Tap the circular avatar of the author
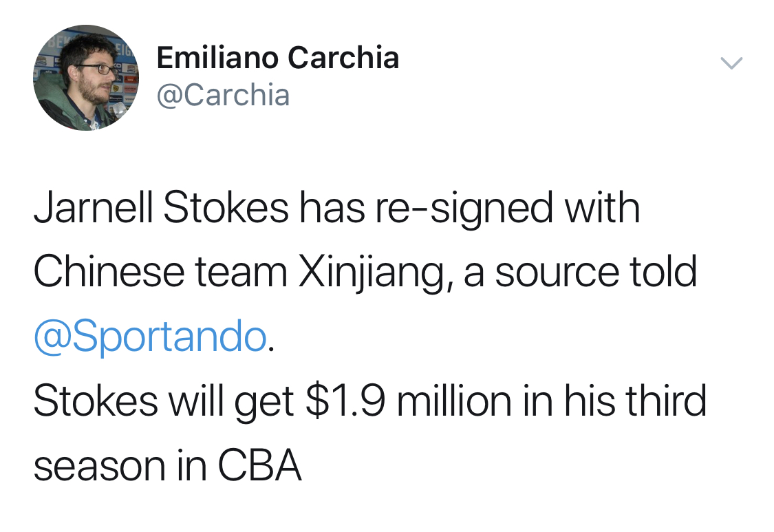Screen dimensions: 774x532 point(87,78)
